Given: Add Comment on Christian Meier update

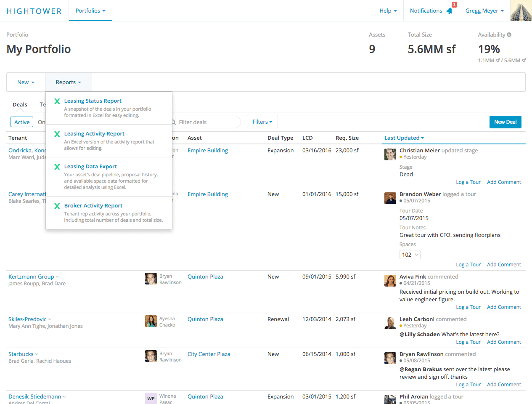Looking at the screenshot, I should tap(504, 182).
